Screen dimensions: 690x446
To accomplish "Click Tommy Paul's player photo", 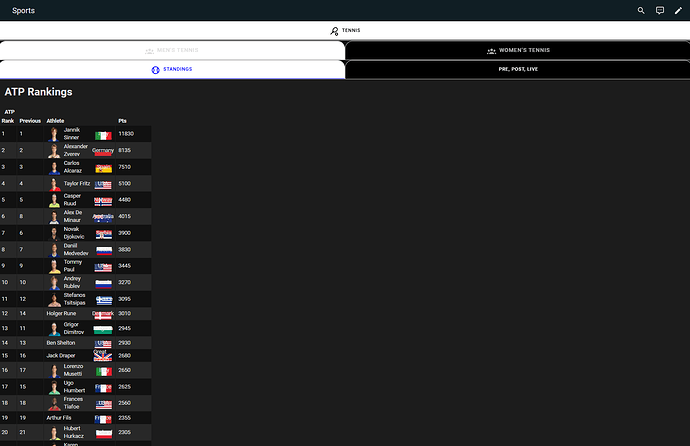I will 54,266.
